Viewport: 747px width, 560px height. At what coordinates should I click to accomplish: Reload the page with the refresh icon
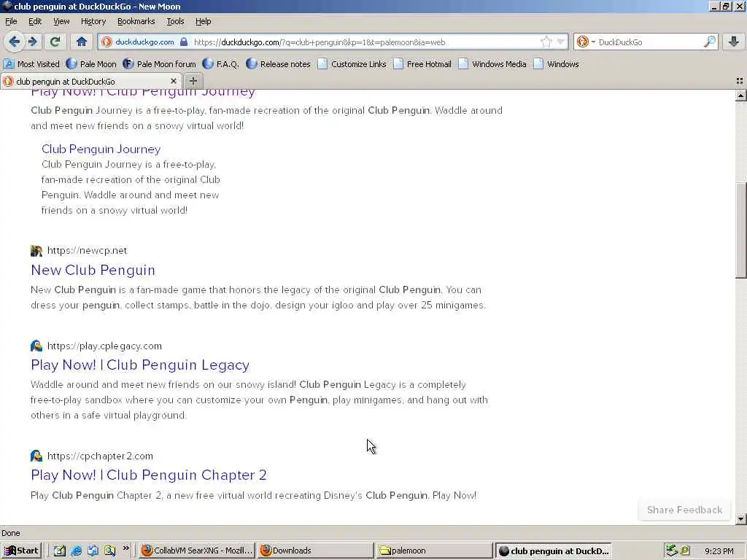click(x=55, y=42)
